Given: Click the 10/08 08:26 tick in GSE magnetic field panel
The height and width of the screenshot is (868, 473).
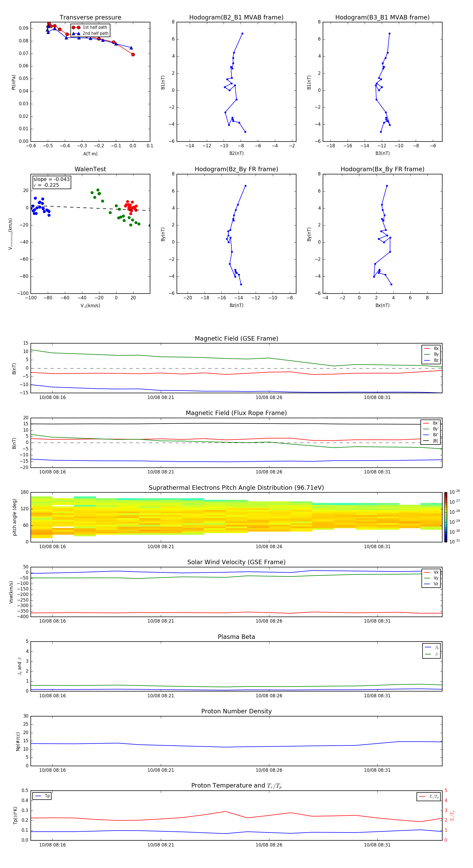Looking at the screenshot, I should [269, 398].
